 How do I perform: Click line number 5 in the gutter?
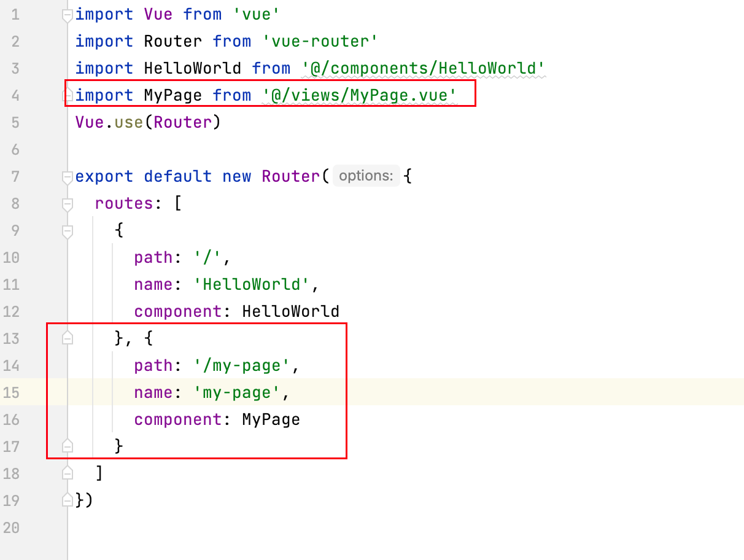(x=15, y=122)
